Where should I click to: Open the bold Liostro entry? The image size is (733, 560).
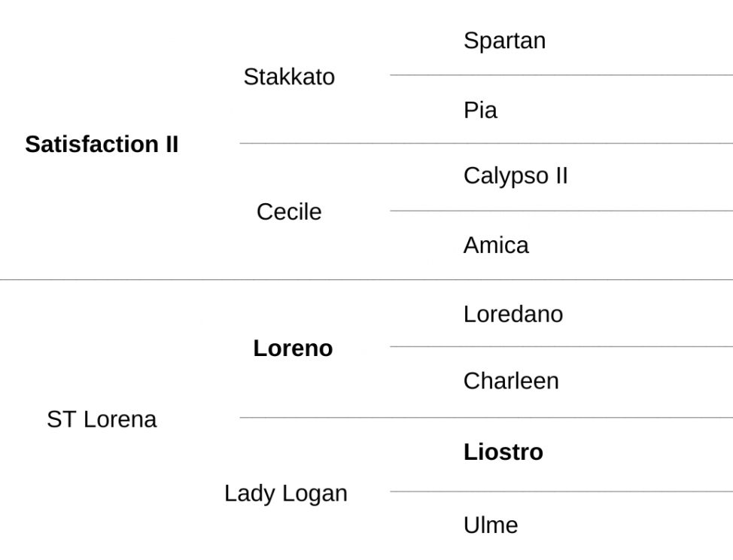tap(503, 452)
